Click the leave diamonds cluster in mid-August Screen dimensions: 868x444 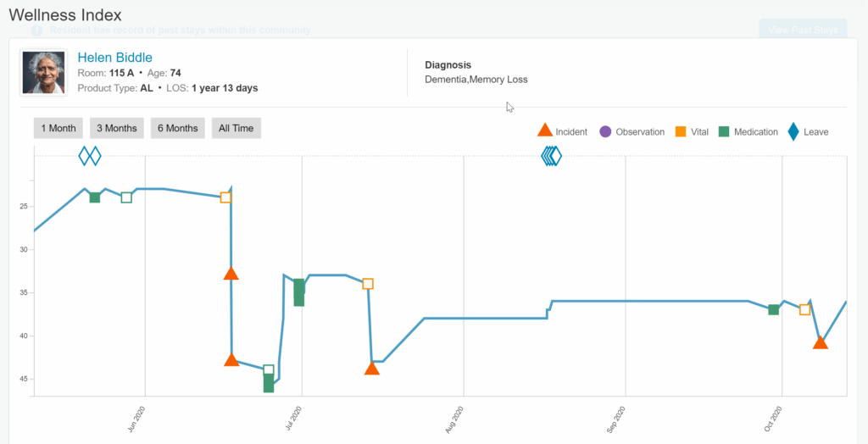(552, 155)
